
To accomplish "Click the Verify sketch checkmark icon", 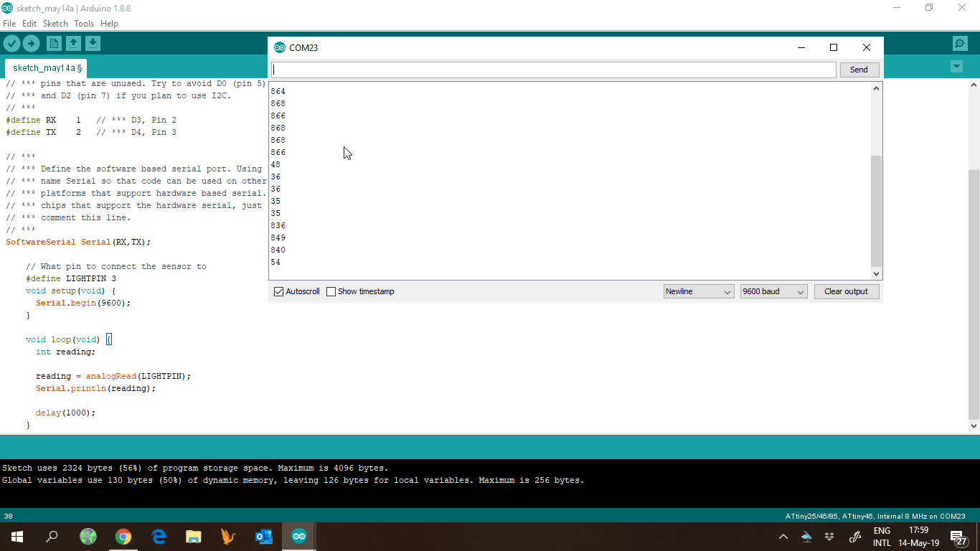I will click(x=11, y=44).
